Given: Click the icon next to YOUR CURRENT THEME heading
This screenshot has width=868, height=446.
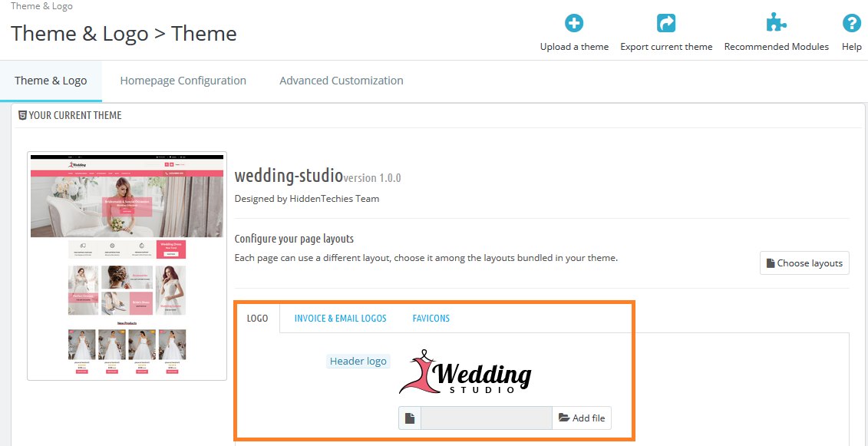Looking at the screenshot, I should [24, 115].
